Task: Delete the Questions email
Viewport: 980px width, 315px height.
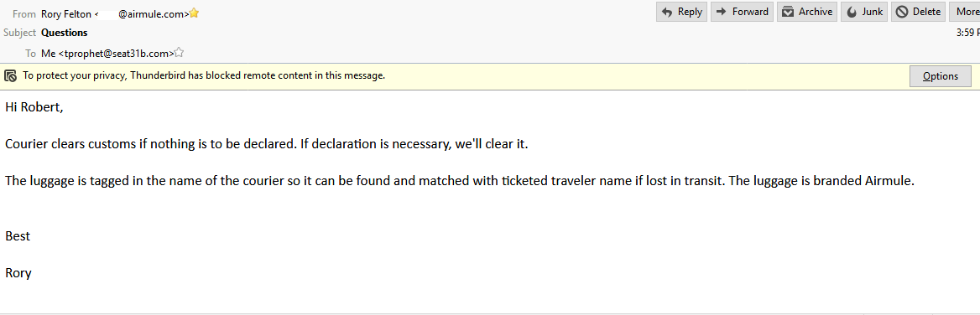Action: 918,12
